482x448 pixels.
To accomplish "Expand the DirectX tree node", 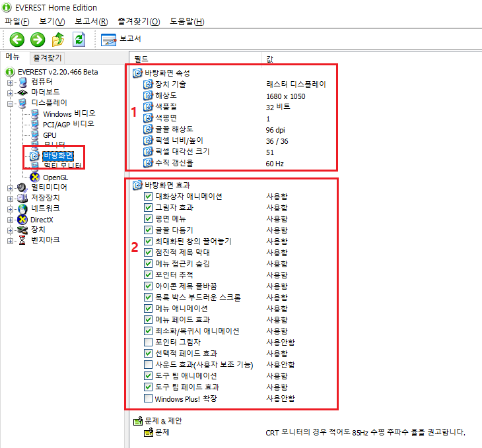I will pyautogui.click(x=10, y=220).
